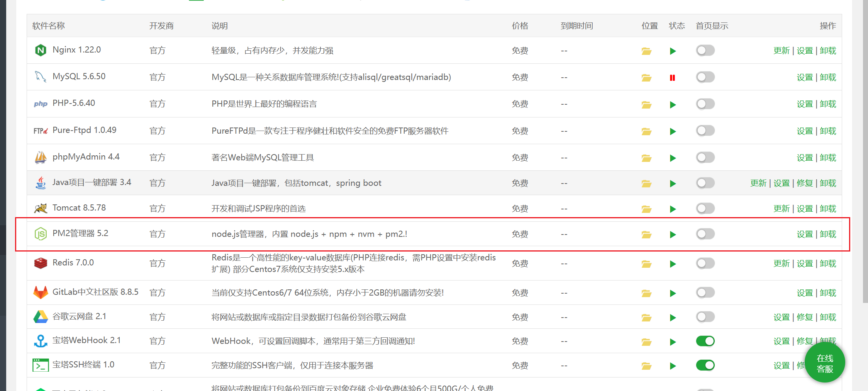Turn on homepage display for PHP-5.6.40

click(705, 104)
